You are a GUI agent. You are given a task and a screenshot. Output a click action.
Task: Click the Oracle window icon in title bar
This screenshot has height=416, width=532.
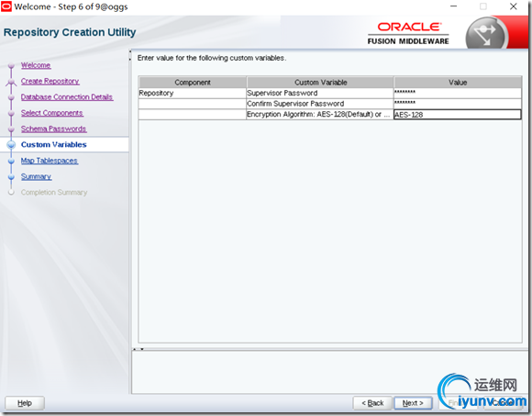tap(6, 6)
